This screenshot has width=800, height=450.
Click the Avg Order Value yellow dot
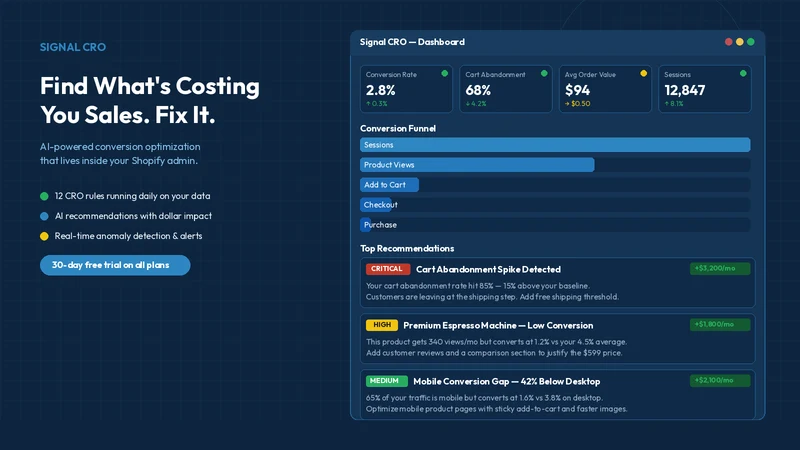[643, 73]
